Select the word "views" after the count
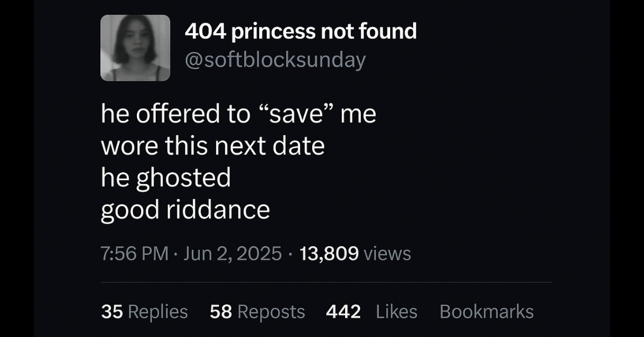644x337 pixels. 387,253
